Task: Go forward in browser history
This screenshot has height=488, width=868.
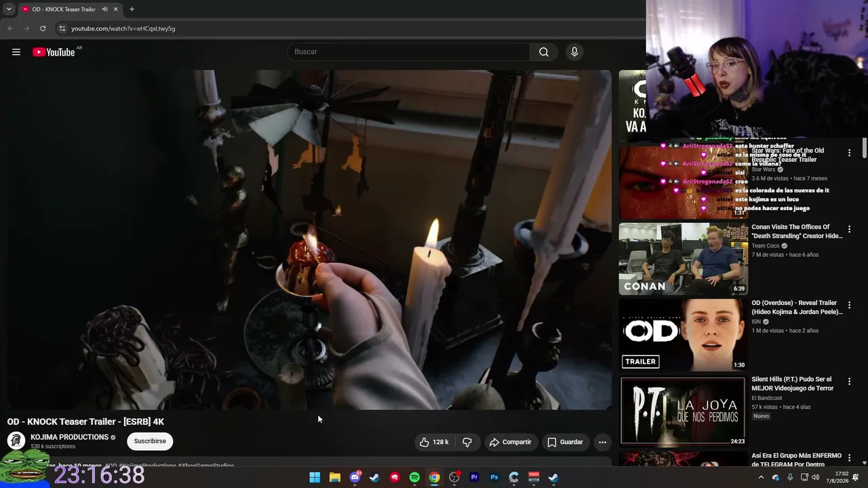Action: coord(26,28)
